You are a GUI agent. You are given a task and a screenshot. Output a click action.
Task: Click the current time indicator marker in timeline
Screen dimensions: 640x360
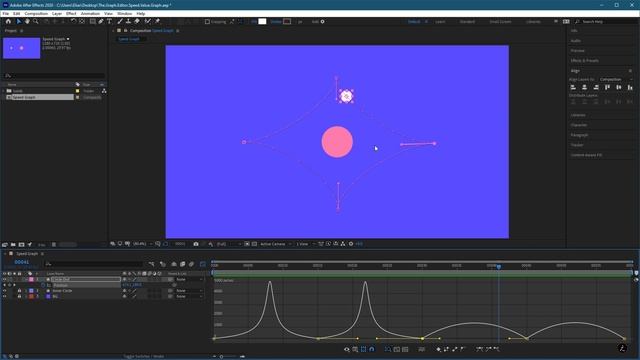coord(498,267)
